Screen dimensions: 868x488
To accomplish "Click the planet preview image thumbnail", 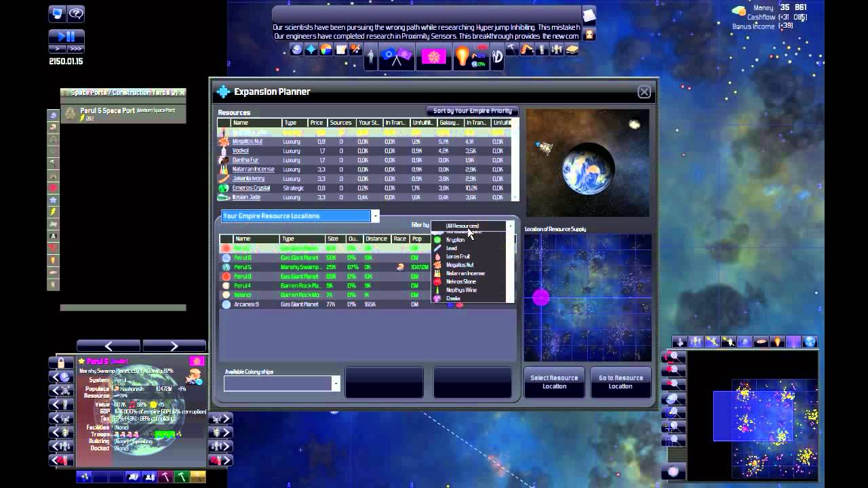I will pos(587,163).
